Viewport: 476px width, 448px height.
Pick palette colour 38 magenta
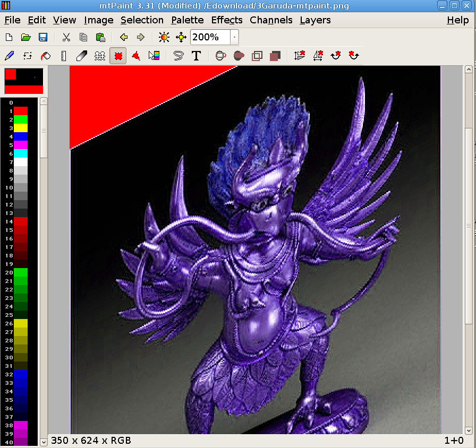(21, 425)
